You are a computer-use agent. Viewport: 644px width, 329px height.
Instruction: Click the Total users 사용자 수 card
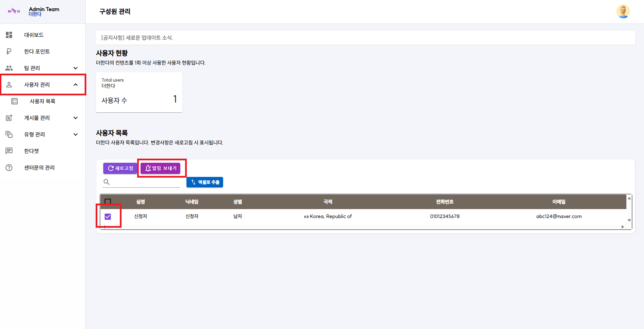[x=139, y=92]
